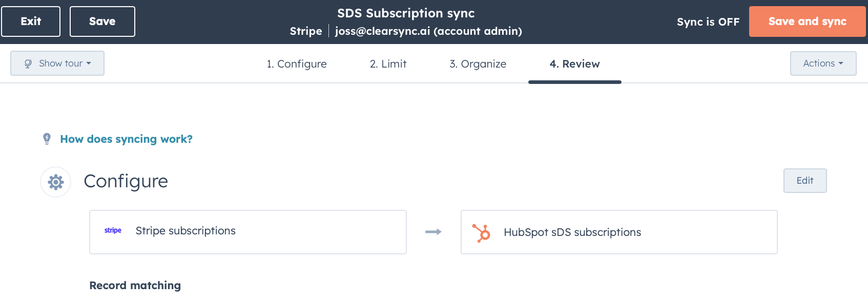The width and height of the screenshot is (868, 304).
Task: Click Edit in the Configure section
Action: click(x=804, y=181)
